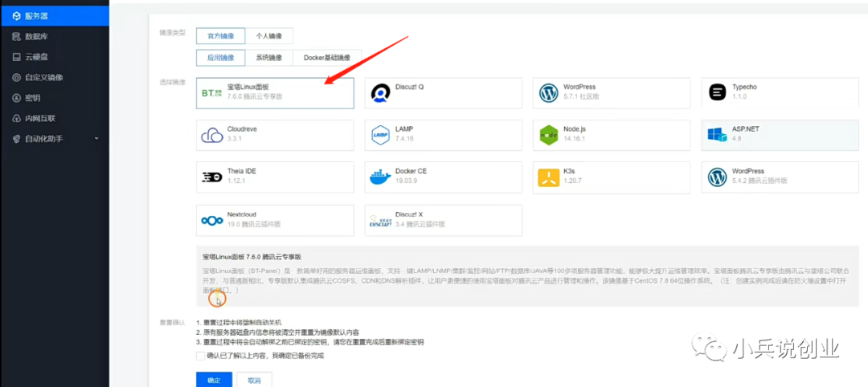Click the Nextcloud logo icon
This screenshot has height=387, width=868.
click(x=212, y=221)
